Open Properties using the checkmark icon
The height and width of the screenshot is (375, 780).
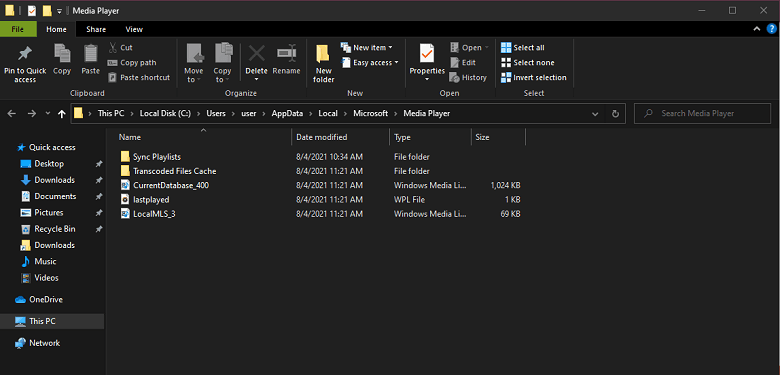427,53
